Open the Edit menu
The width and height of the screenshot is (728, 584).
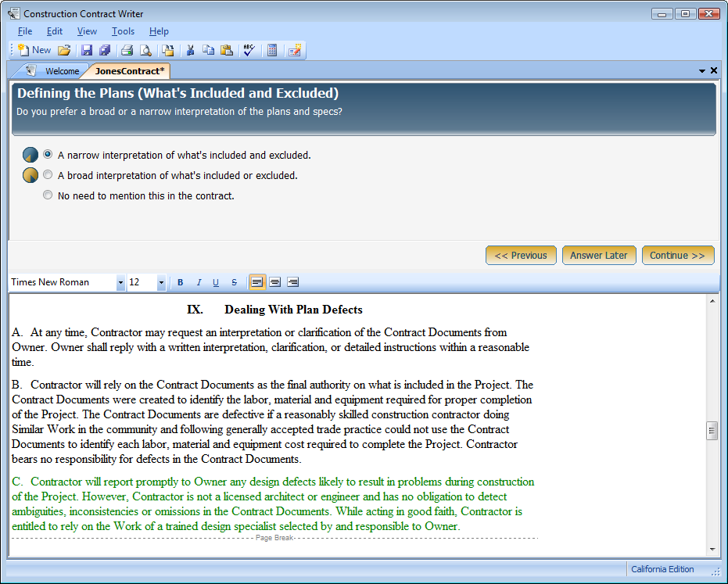click(54, 31)
